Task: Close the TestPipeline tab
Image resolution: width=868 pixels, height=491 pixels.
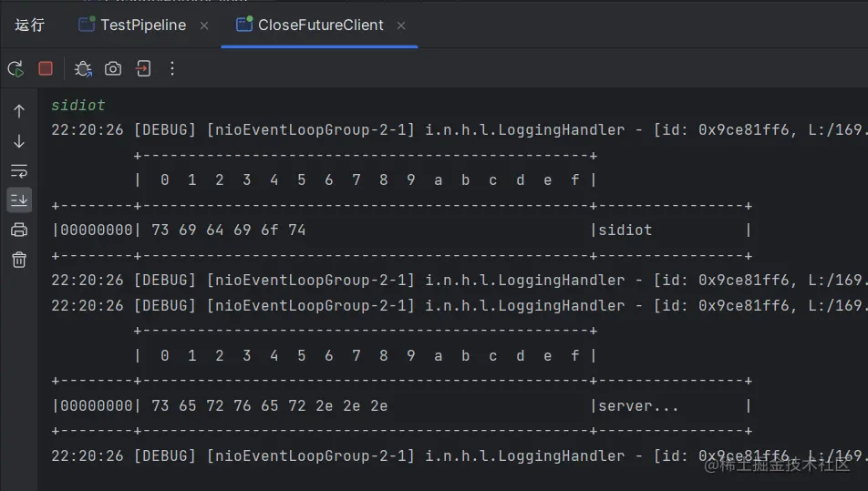Action: pyautogui.click(x=204, y=26)
